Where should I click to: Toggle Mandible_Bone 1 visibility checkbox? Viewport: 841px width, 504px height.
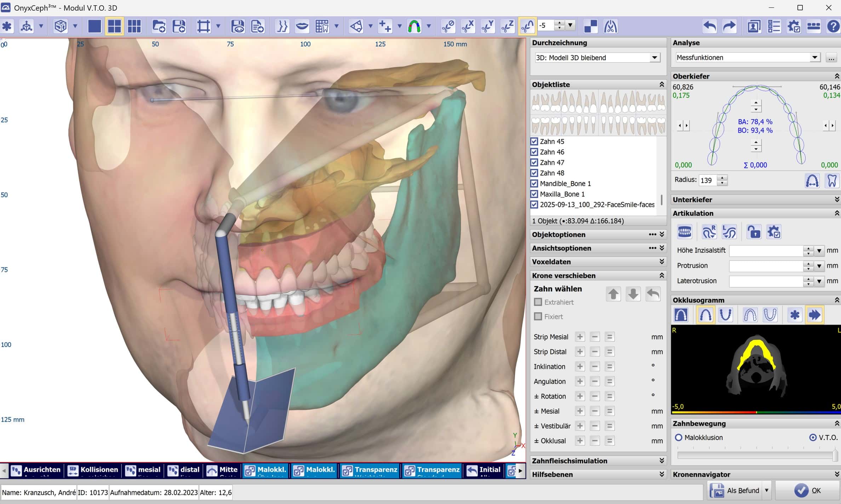(534, 184)
